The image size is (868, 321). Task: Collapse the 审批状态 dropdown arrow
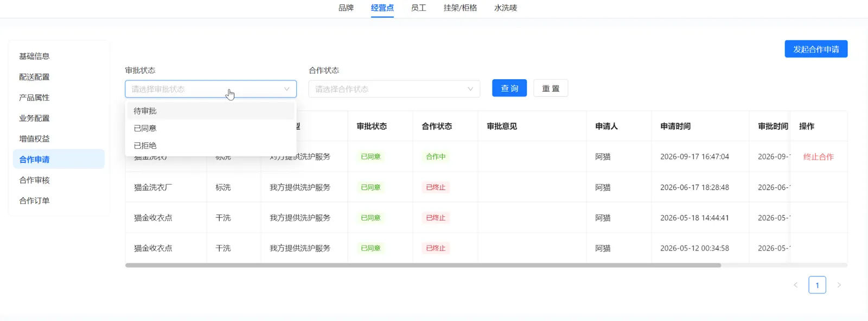[286, 89]
